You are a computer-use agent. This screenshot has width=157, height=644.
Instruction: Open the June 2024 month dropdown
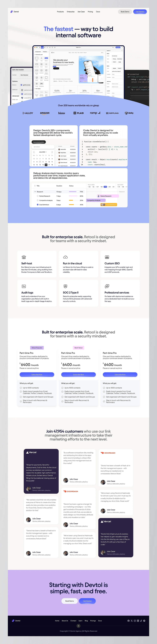[43, 152]
